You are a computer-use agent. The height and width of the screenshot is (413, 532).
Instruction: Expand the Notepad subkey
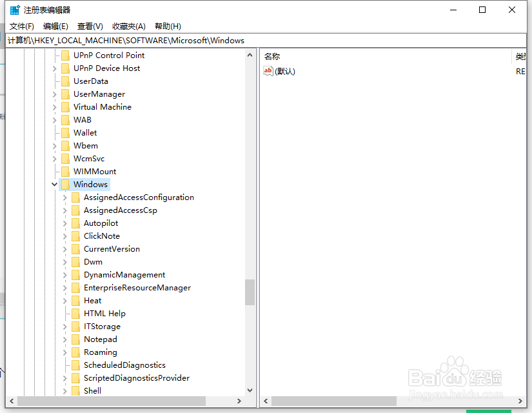coord(65,339)
